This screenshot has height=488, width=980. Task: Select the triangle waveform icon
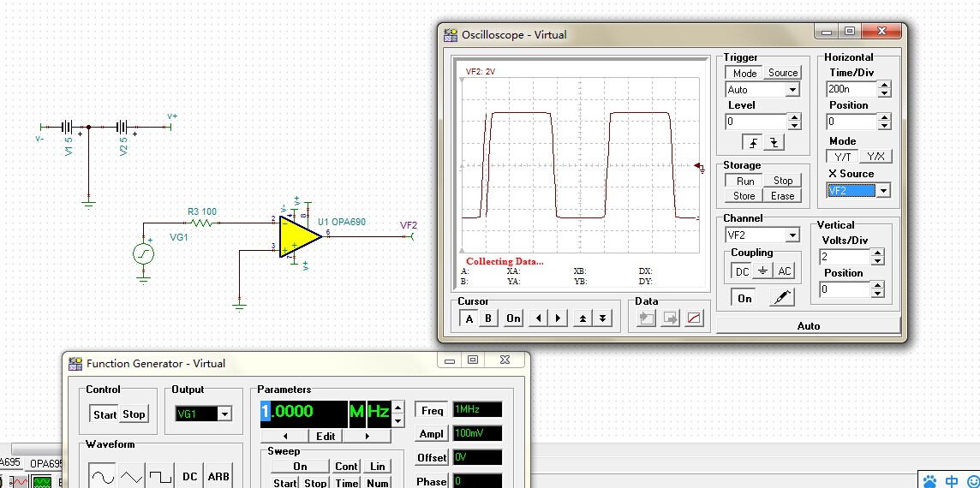(131, 476)
